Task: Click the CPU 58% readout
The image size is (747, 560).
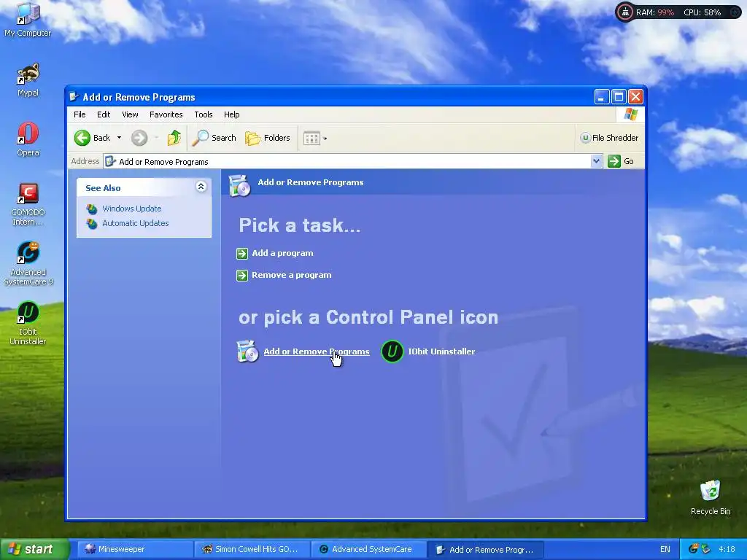Action: pos(702,12)
